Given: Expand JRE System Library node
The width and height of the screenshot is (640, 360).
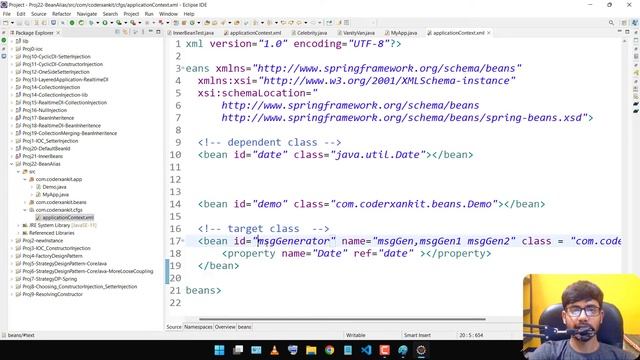Looking at the screenshot, I should [18, 225].
